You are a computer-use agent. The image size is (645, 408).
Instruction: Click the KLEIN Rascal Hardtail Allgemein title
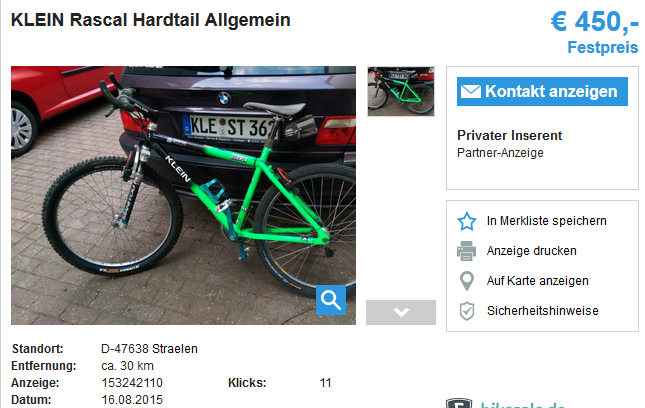click(x=151, y=20)
